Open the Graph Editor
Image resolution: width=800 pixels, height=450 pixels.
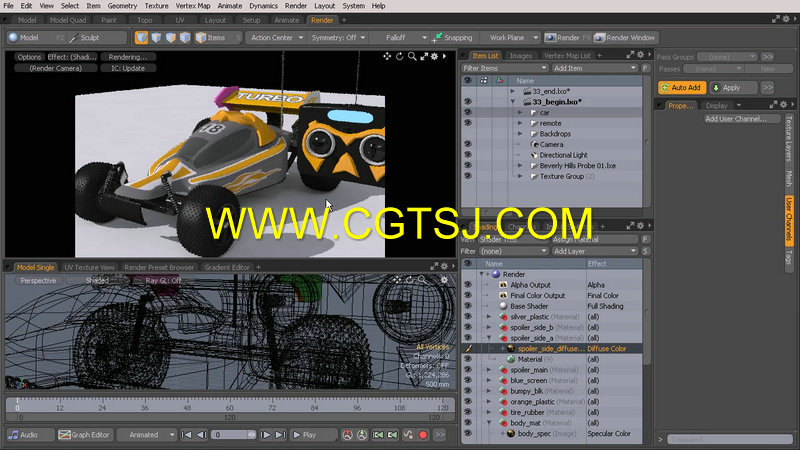(x=84, y=435)
